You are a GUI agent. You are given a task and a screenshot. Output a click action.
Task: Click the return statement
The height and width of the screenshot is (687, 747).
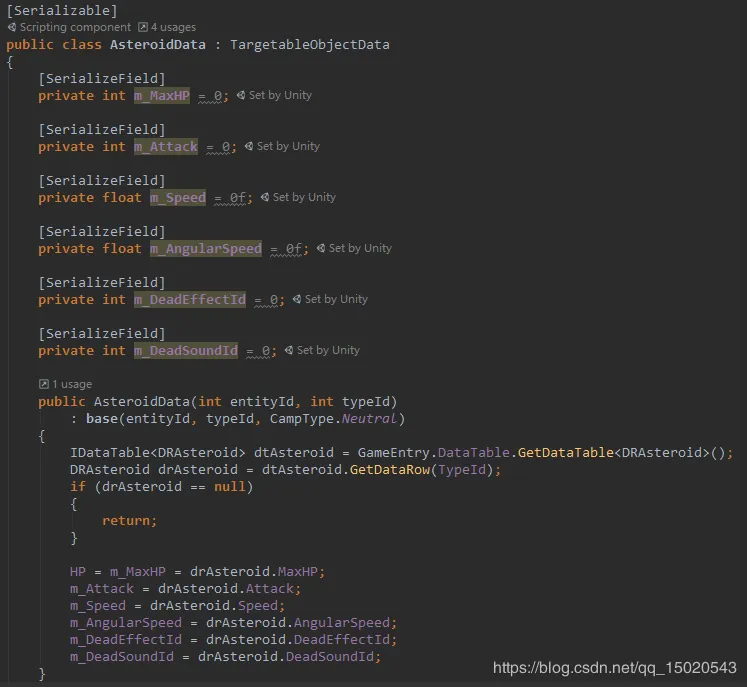(130, 521)
